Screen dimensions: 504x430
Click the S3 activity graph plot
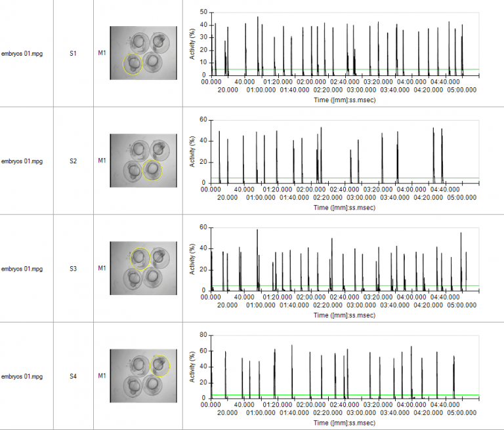[345, 259]
